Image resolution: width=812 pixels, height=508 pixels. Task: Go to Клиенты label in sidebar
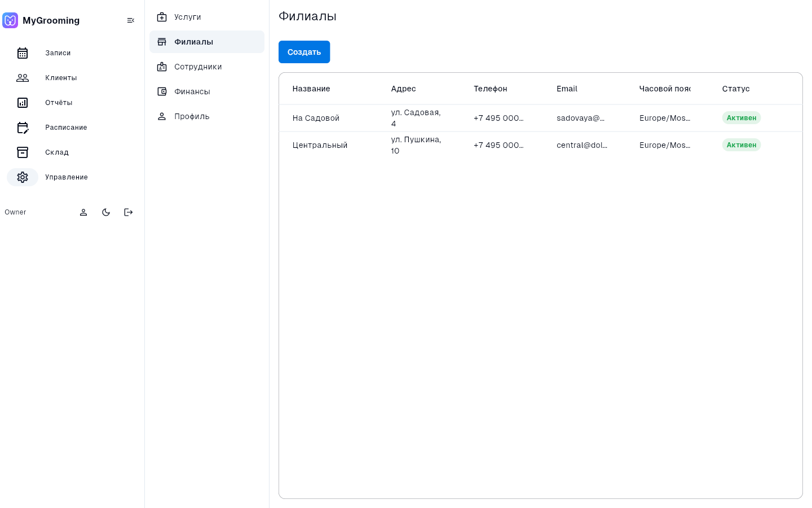pyautogui.click(x=61, y=78)
